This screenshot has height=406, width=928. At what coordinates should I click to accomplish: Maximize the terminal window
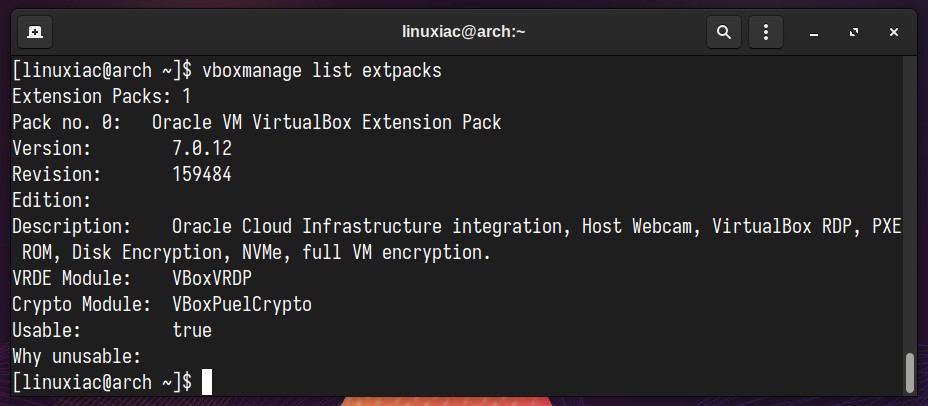[x=854, y=33]
